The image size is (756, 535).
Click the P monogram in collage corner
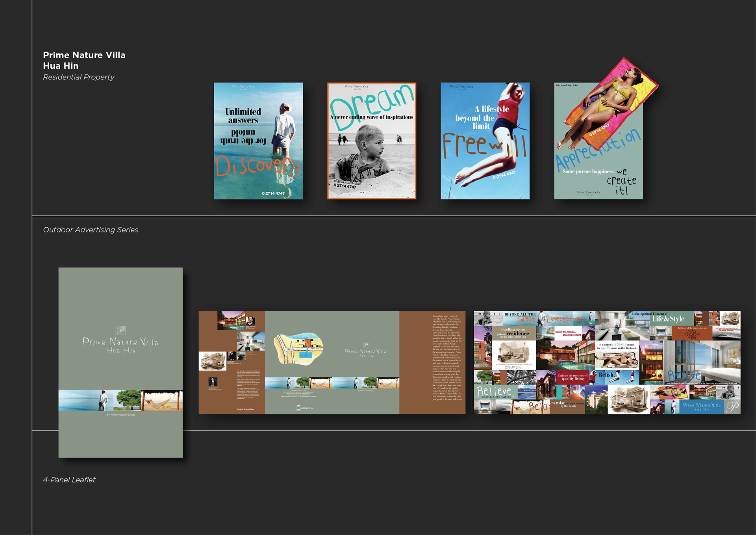point(732,407)
